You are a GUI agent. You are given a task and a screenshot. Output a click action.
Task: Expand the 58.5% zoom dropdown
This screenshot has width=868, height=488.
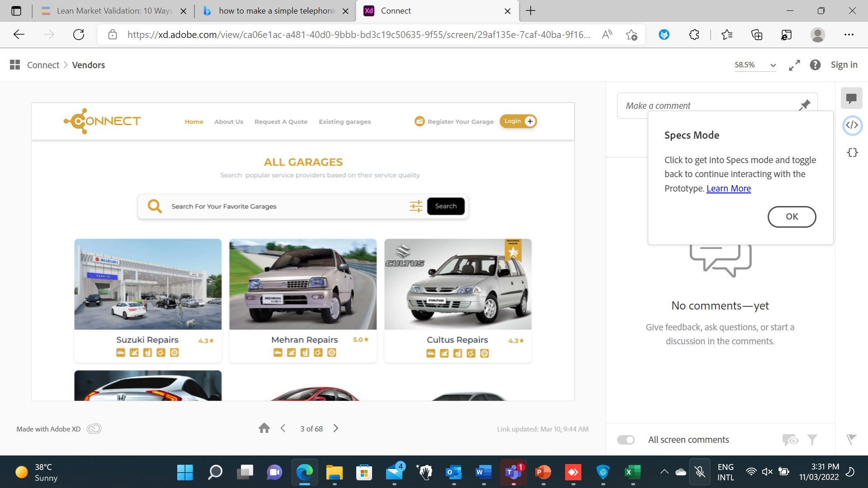coord(773,65)
